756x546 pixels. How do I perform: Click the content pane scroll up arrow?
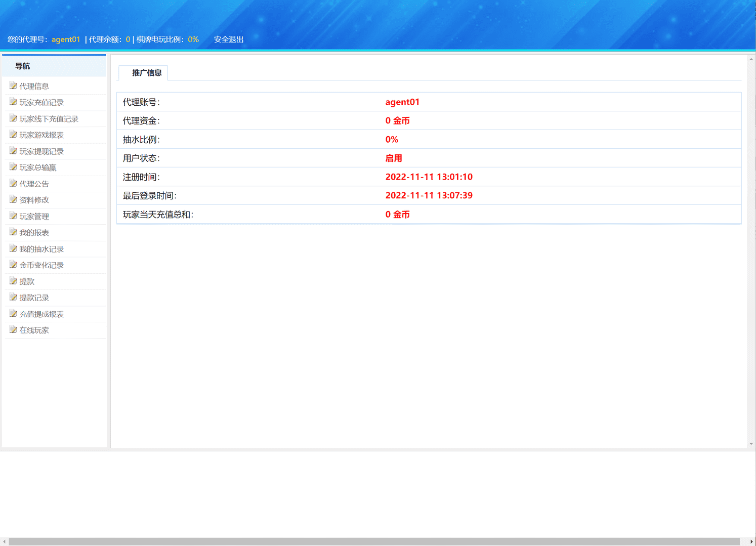click(x=751, y=59)
